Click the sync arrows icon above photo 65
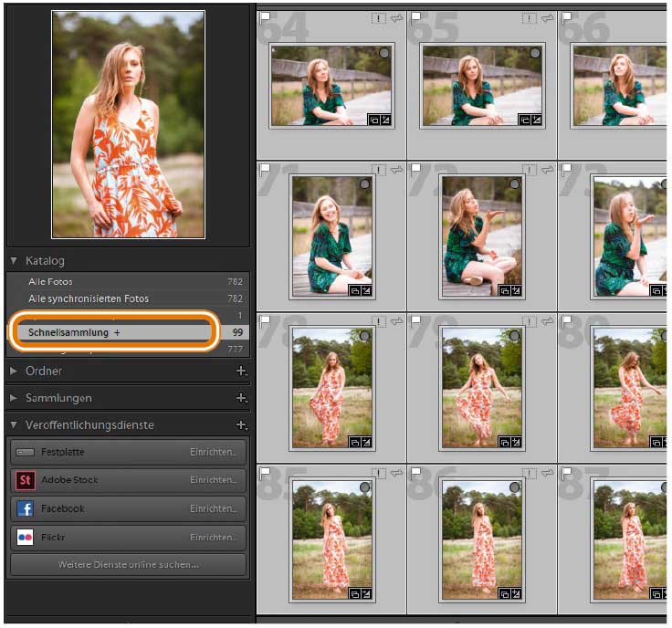The width and height of the screenshot is (672, 628). (548, 17)
